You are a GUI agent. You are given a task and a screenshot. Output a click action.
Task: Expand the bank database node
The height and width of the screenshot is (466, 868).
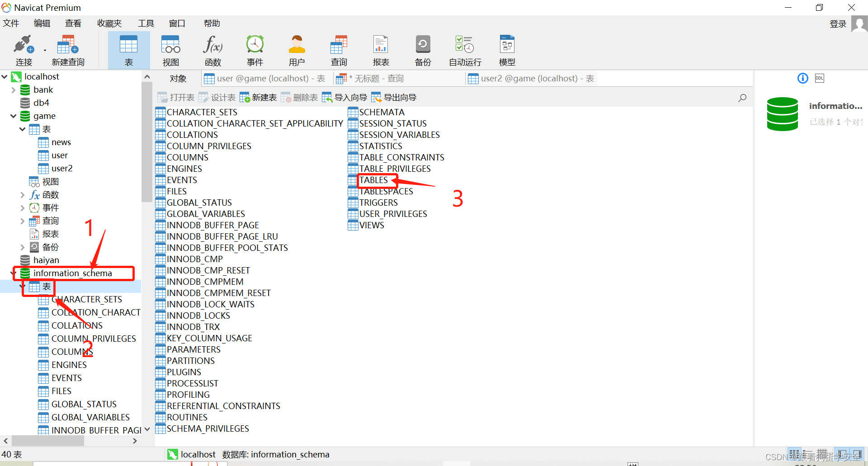(x=13, y=90)
